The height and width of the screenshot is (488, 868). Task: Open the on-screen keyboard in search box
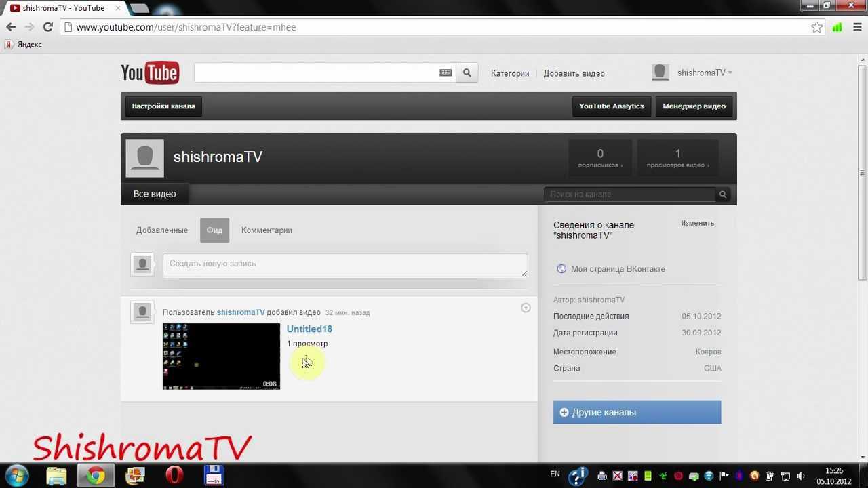[x=446, y=73]
